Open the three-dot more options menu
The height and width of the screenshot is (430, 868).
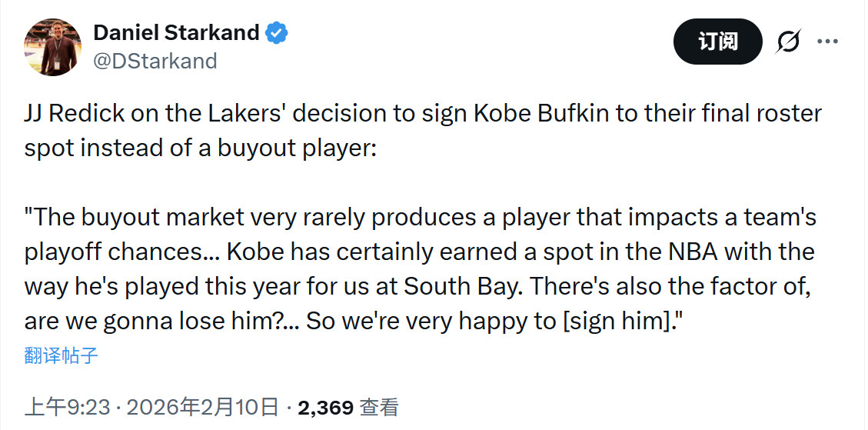[x=827, y=42]
